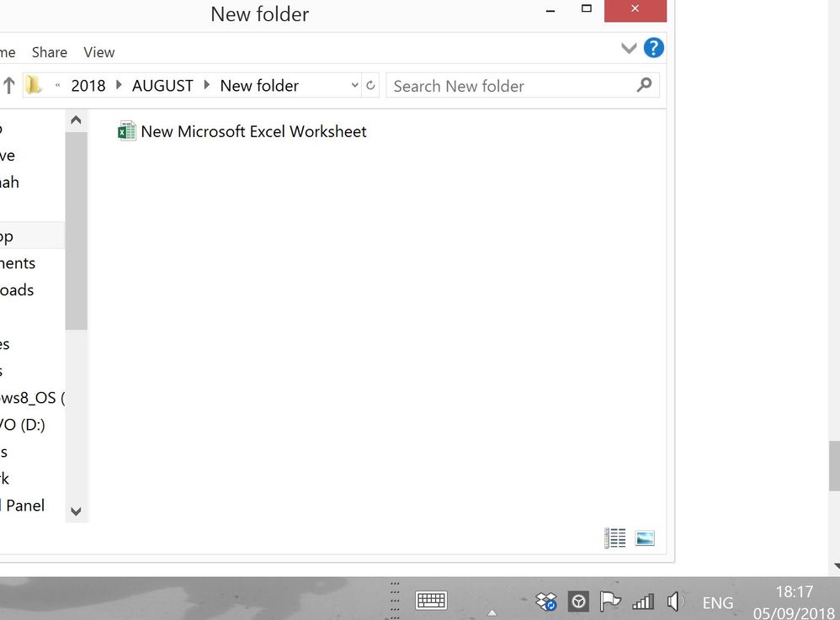The height and width of the screenshot is (620, 840).
Task: Click the refresh icon in address bar
Action: click(x=370, y=86)
